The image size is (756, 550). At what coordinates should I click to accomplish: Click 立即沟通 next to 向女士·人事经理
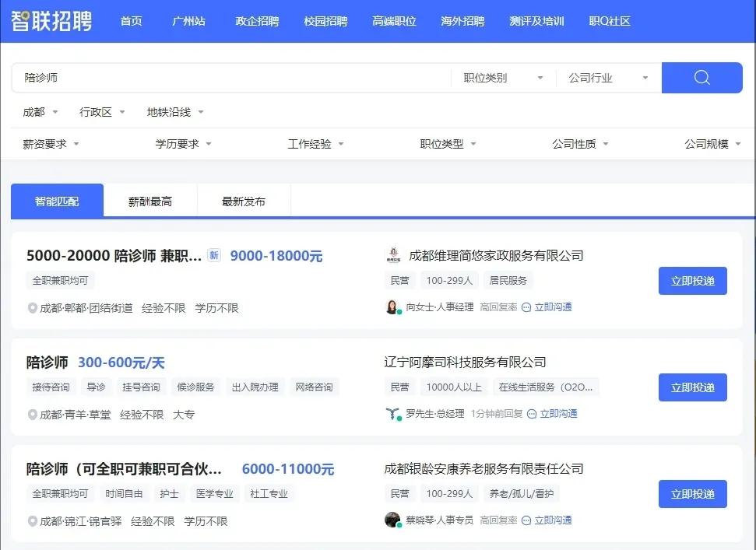tap(553, 307)
